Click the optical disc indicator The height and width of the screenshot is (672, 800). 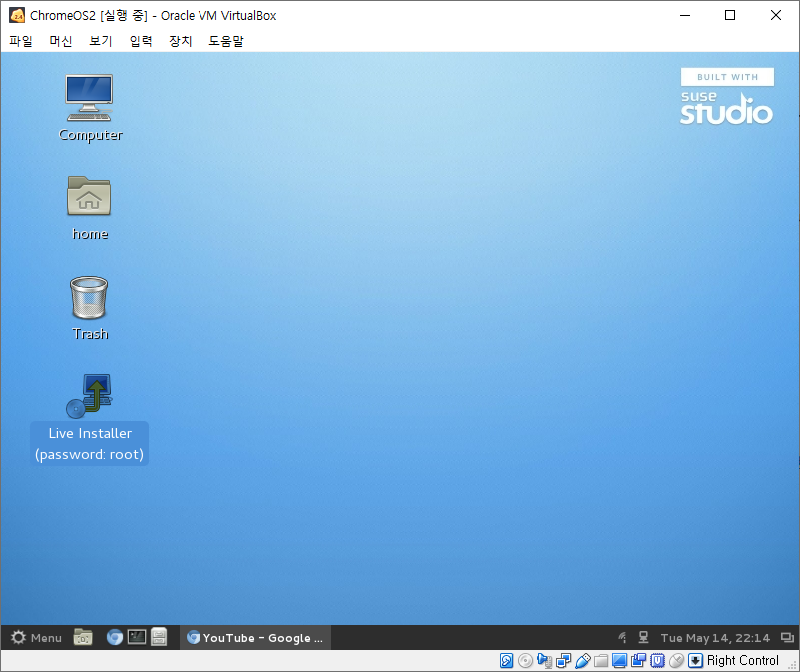[x=525, y=661]
